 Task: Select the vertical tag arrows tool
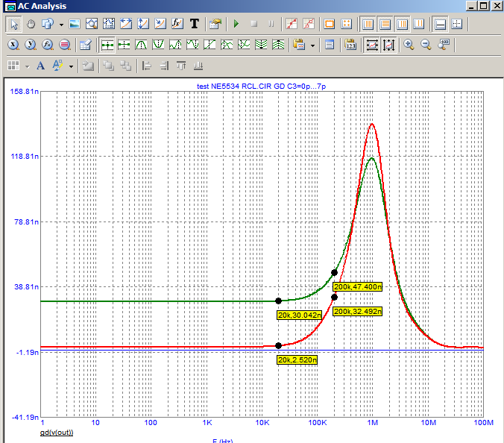tap(142, 24)
